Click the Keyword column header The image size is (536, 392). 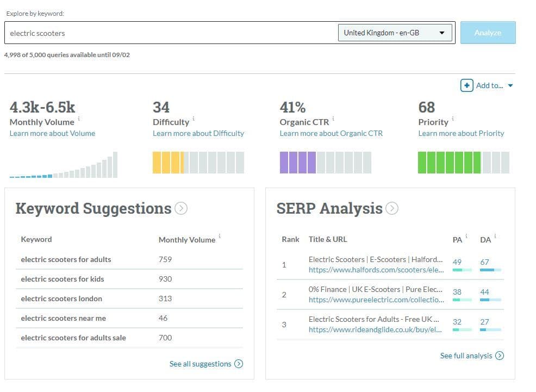[x=36, y=239]
